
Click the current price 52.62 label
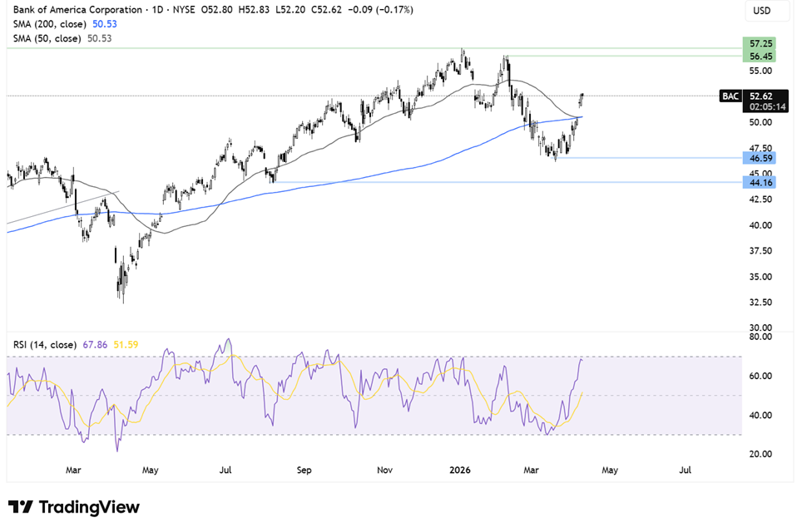760,96
